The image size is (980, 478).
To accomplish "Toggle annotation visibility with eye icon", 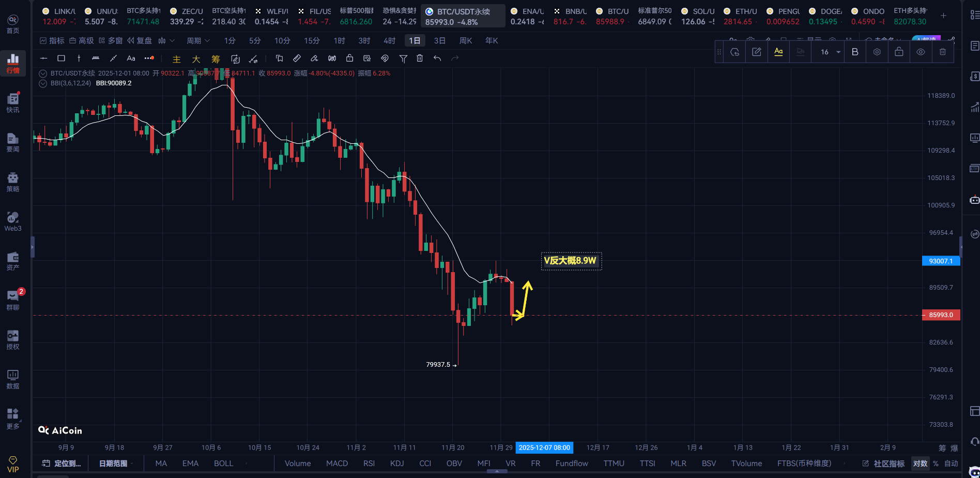I will (x=921, y=52).
